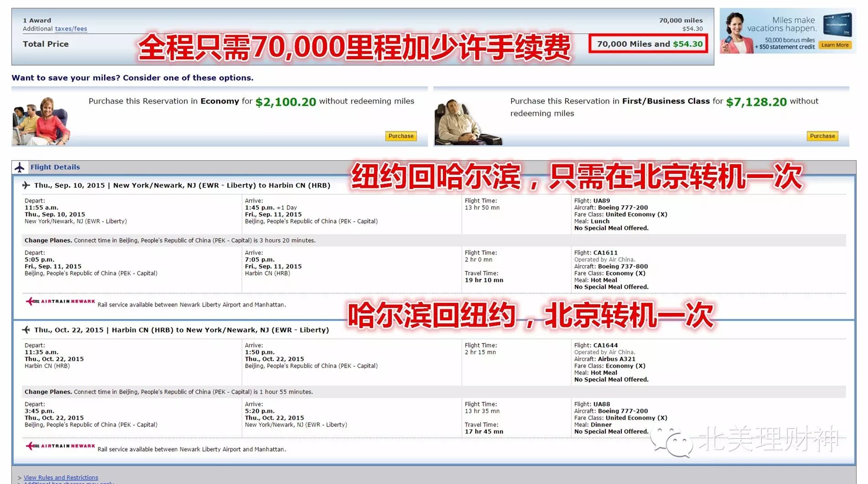Click the 13 hr 50 mn flight time
Screen dimensions: 868x484
[482, 208]
